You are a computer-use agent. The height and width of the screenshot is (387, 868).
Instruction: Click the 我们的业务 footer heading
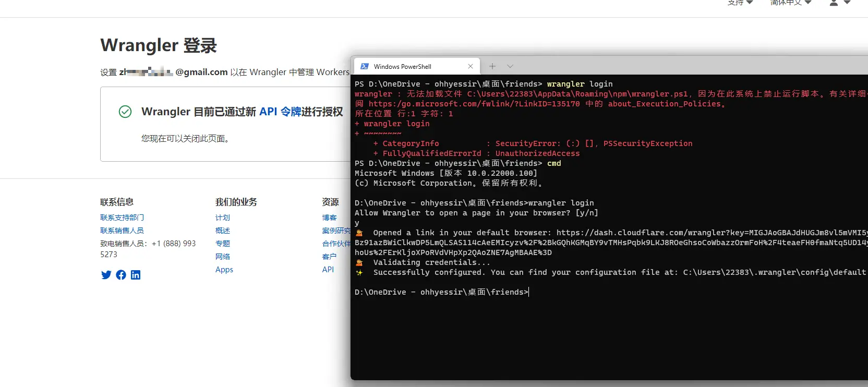pos(236,202)
